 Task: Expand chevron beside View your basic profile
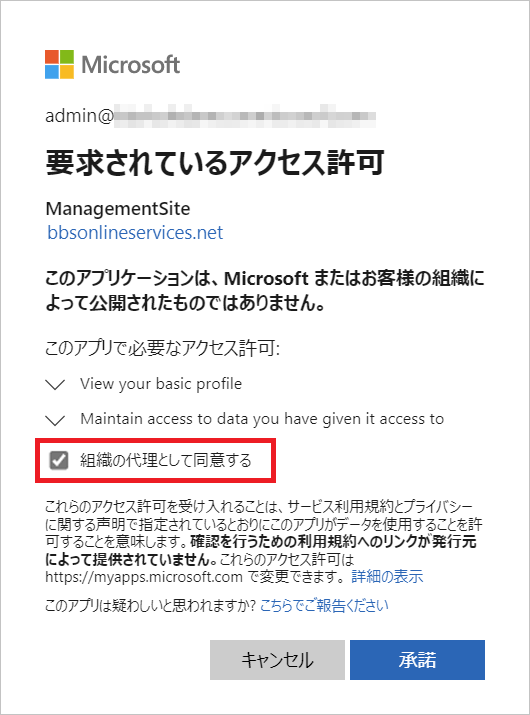56,384
